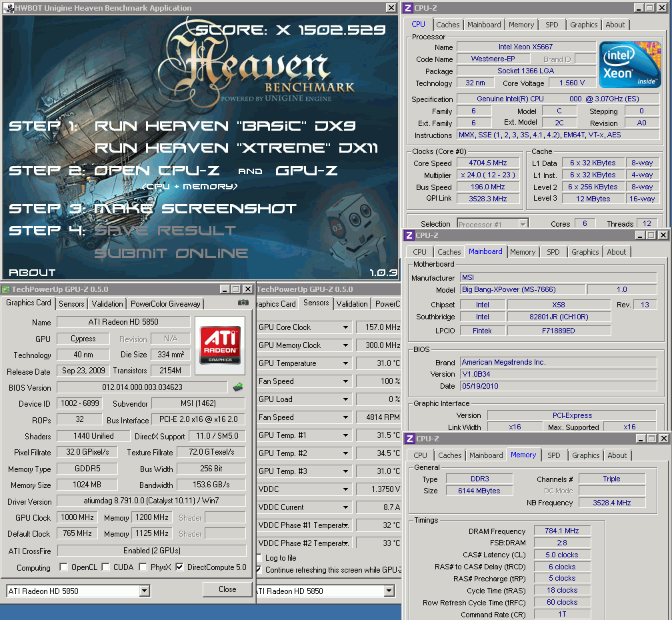The width and height of the screenshot is (672, 620).
Task: Click the Z icon in CPU-Z Mainboard window
Action: pos(409,235)
